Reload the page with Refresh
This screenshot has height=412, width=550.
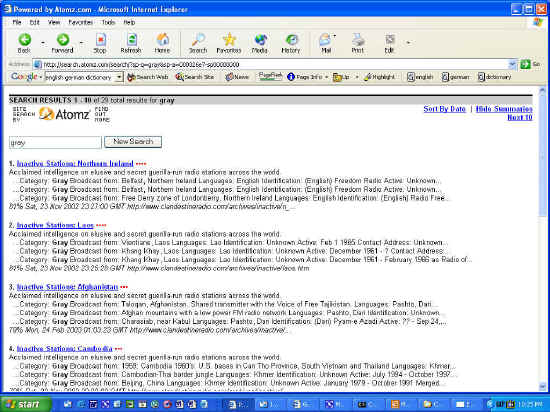[131, 43]
